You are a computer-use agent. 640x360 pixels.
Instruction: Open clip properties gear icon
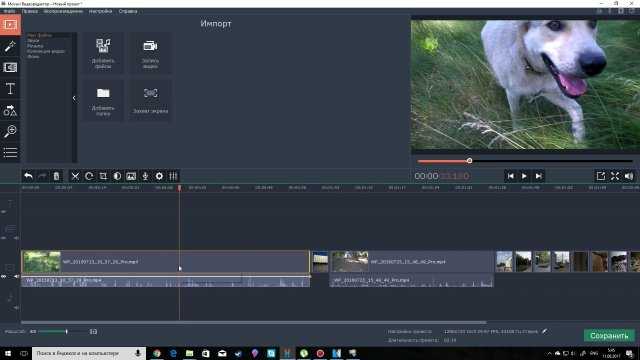pyautogui.click(x=159, y=176)
